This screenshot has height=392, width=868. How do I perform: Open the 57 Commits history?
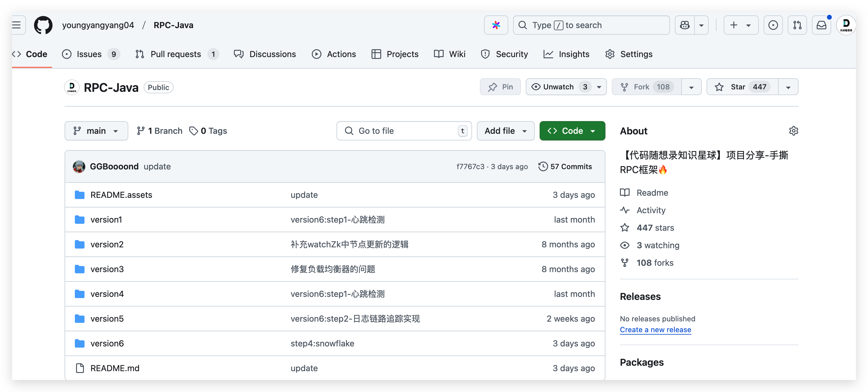click(565, 166)
